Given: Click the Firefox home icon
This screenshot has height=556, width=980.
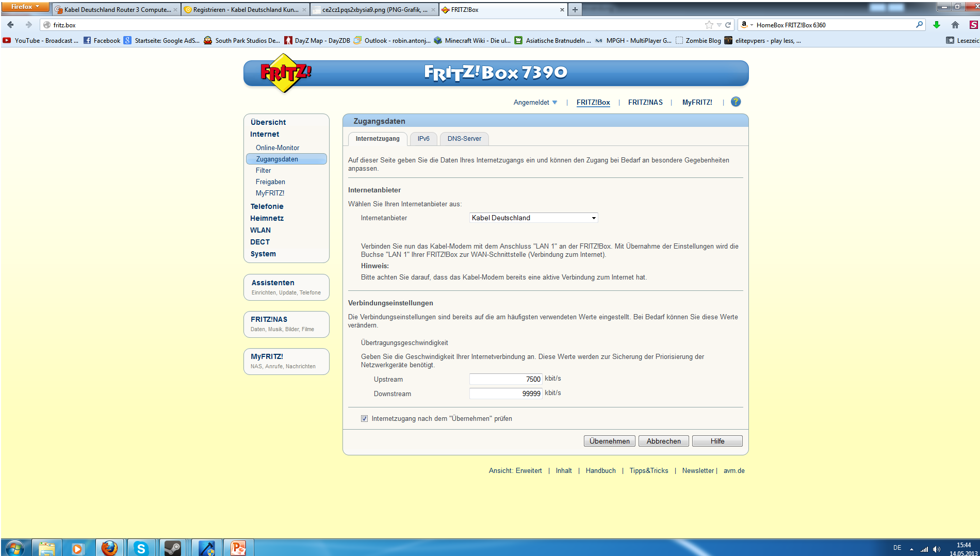Looking at the screenshot, I should pyautogui.click(x=955, y=25).
